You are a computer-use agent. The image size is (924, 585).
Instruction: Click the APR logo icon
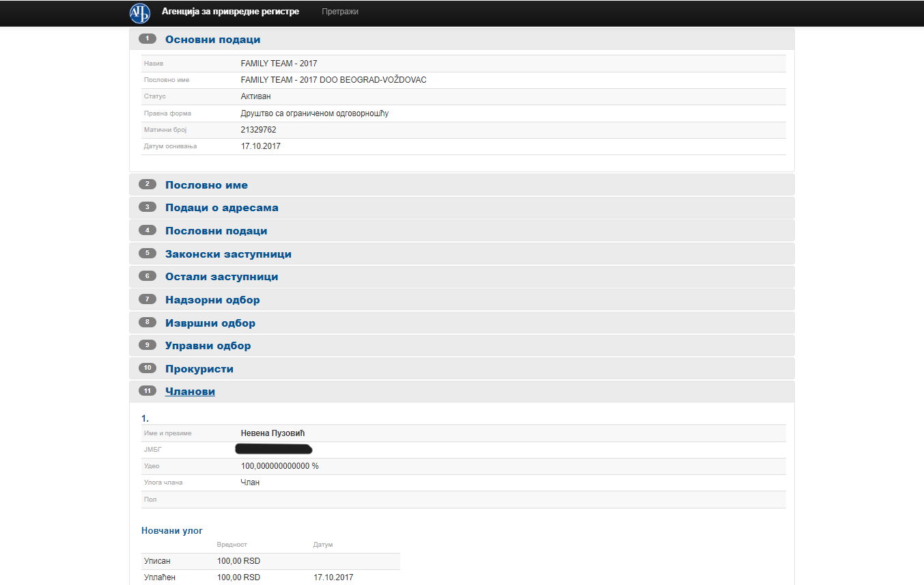click(x=140, y=13)
